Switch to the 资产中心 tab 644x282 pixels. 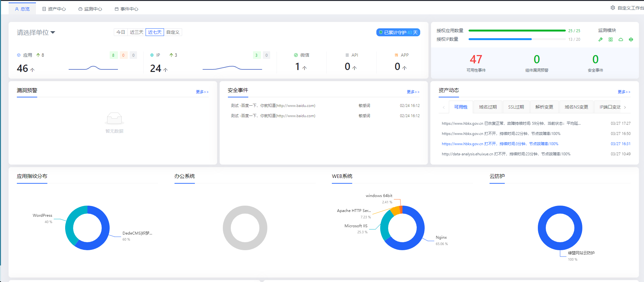point(54,9)
